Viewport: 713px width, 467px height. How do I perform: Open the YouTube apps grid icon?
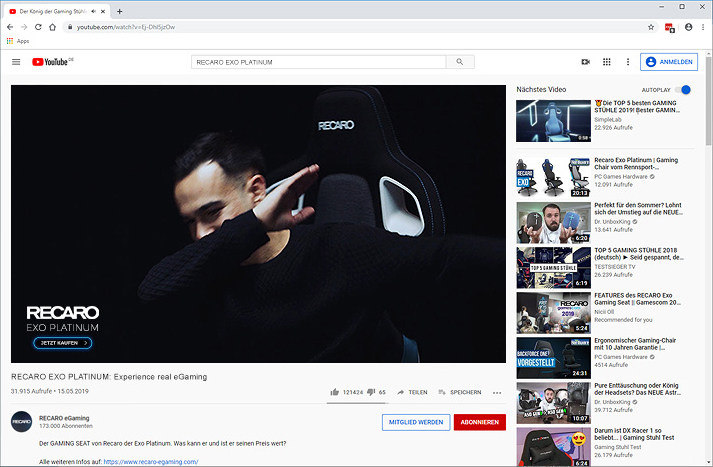pyautogui.click(x=606, y=62)
